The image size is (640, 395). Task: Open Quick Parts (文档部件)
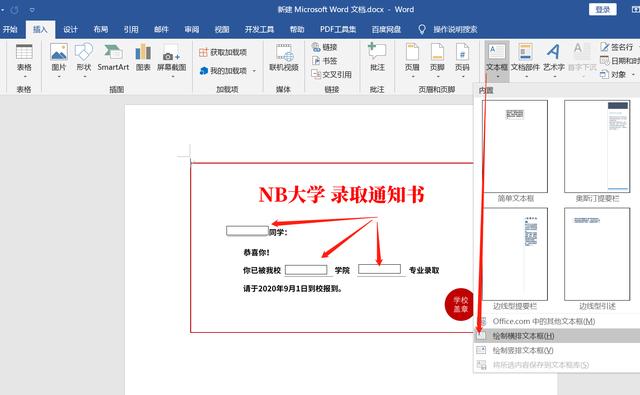(525, 60)
